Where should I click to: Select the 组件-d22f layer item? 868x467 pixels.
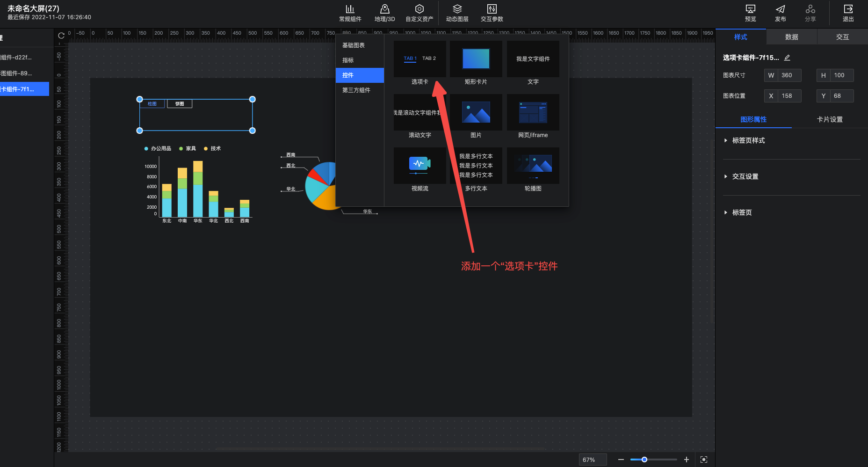pos(24,58)
